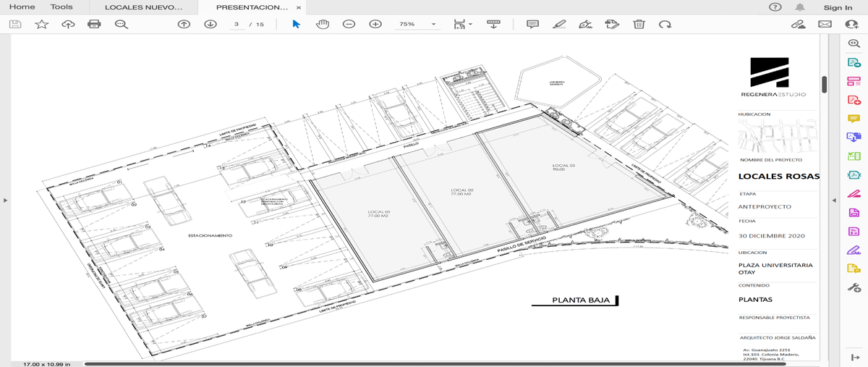Zoom in with the plus icon

pyautogui.click(x=375, y=24)
